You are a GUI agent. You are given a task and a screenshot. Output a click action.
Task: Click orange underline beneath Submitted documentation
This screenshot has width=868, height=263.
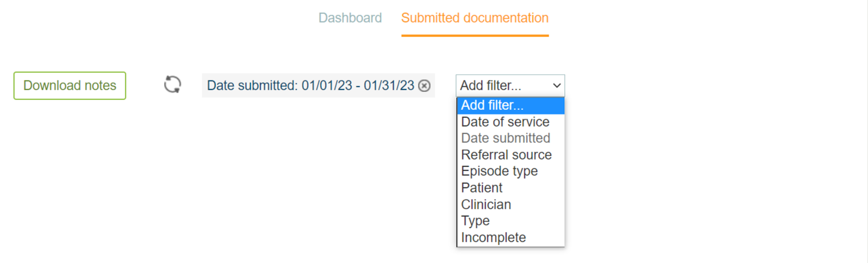pyautogui.click(x=475, y=36)
